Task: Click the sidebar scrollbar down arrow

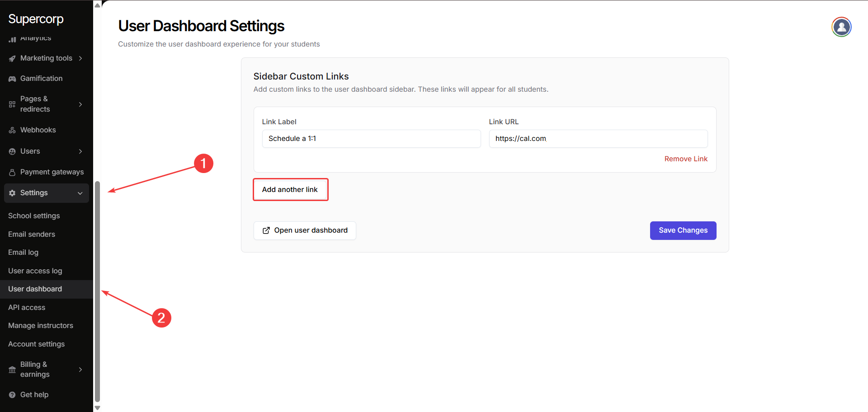Action: 97,408
